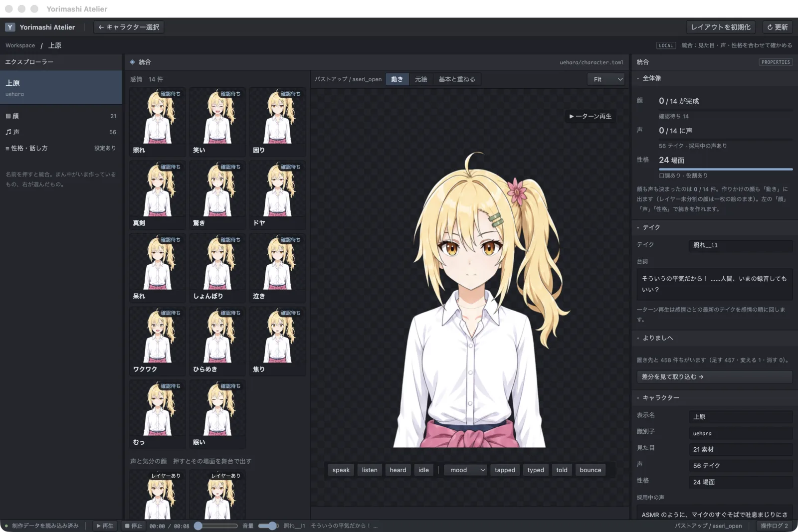Click the 表示名 上原 field
The width and height of the screenshot is (798, 532).
click(x=741, y=417)
